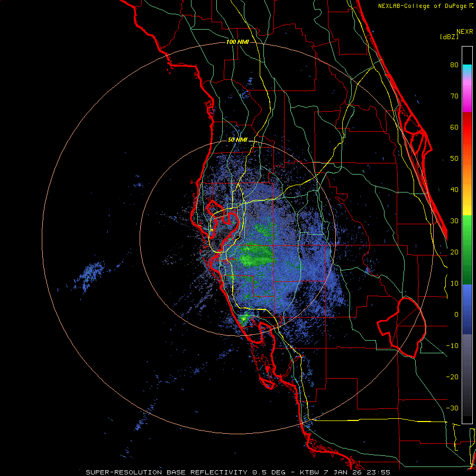Screen dimensions: 476x476
Task: Click the "KTBW" station ID in the caption
Action: pyautogui.click(x=310, y=472)
